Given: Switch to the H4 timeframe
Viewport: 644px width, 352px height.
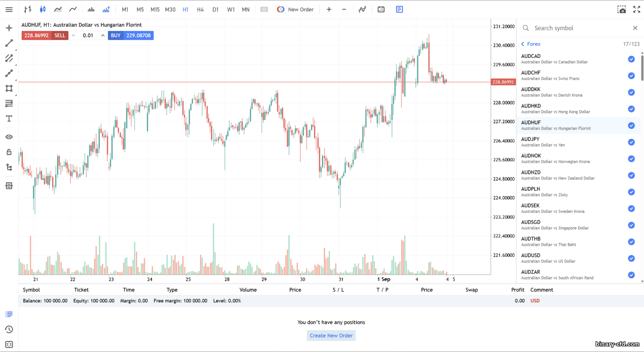Looking at the screenshot, I should coord(200,9).
